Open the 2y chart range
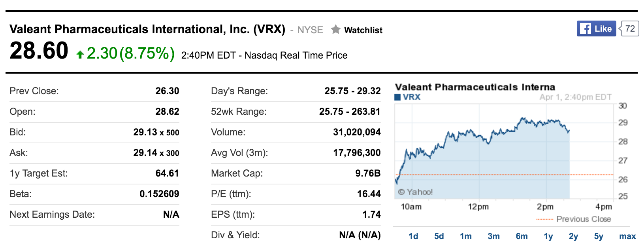 (x=573, y=236)
